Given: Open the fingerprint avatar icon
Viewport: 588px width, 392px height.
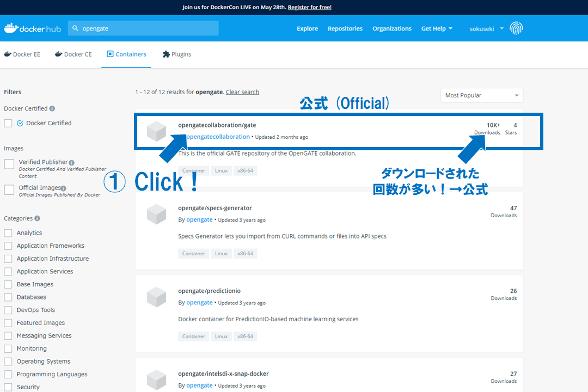Looking at the screenshot, I should pyautogui.click(x=516, y=28).
